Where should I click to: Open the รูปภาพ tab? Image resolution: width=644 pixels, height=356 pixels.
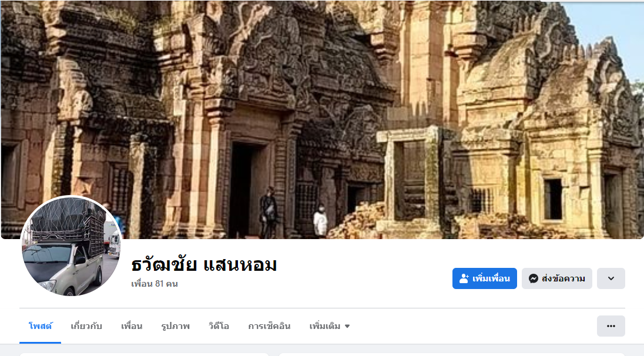pos(175,326)
